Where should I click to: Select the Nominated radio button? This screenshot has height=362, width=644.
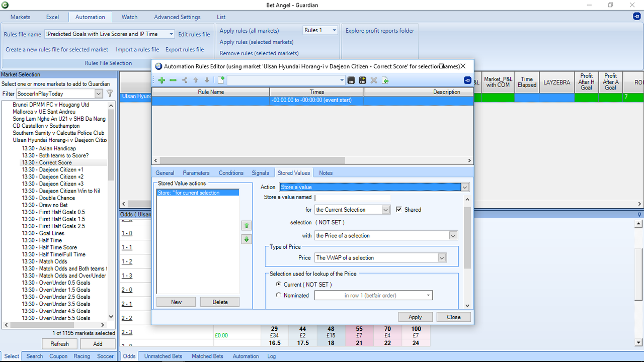(x=278, y=295)
